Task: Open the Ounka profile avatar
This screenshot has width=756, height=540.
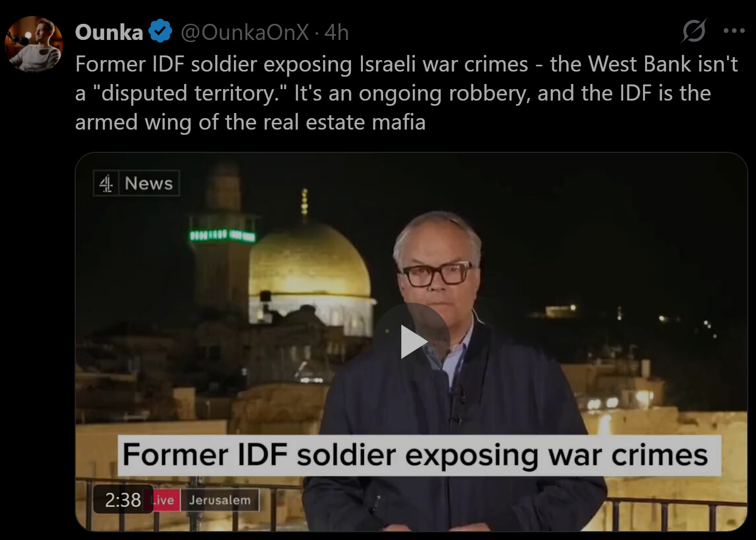Action: 34,44
